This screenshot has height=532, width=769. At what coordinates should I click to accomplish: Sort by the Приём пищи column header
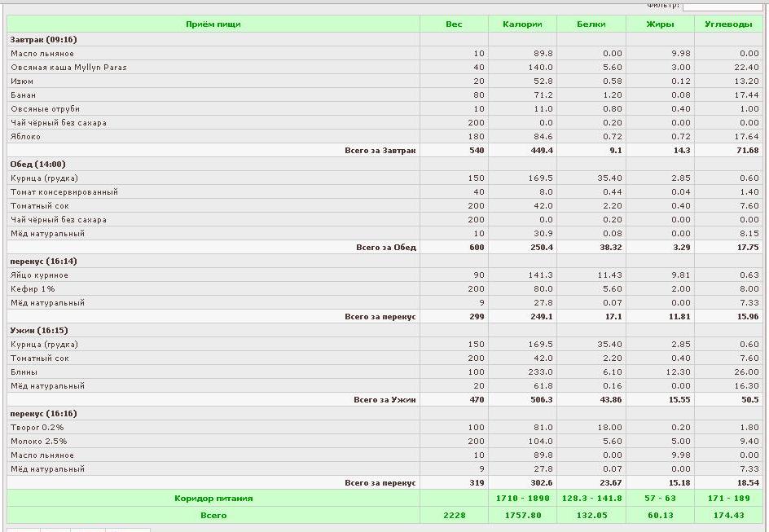click(x=213, y=24)
